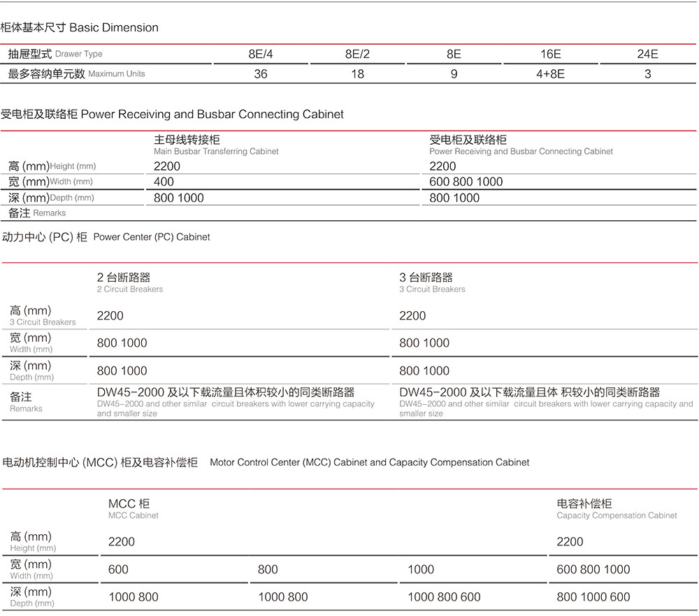Select the "16E" drawer type header
The image size is (699, 616).
(x=551, y=55)
